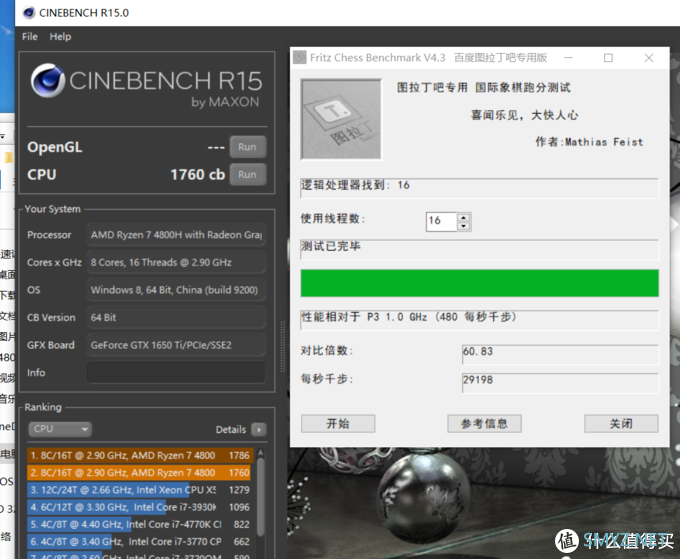The image size is (680, 559).
Task: Select the Core i7-3930K ranking row
Action: [x=139, y=507]
